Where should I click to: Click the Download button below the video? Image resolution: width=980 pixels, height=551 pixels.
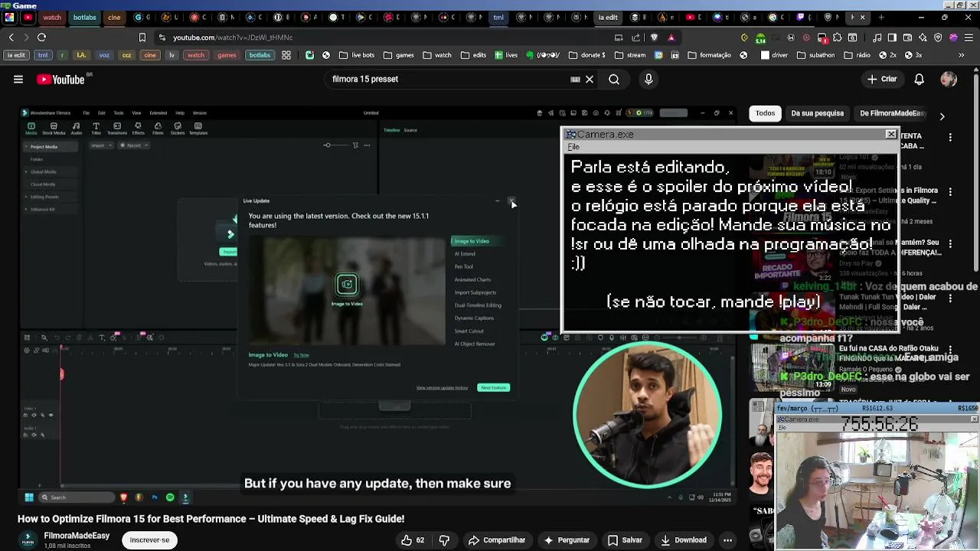tap(684, 540)
